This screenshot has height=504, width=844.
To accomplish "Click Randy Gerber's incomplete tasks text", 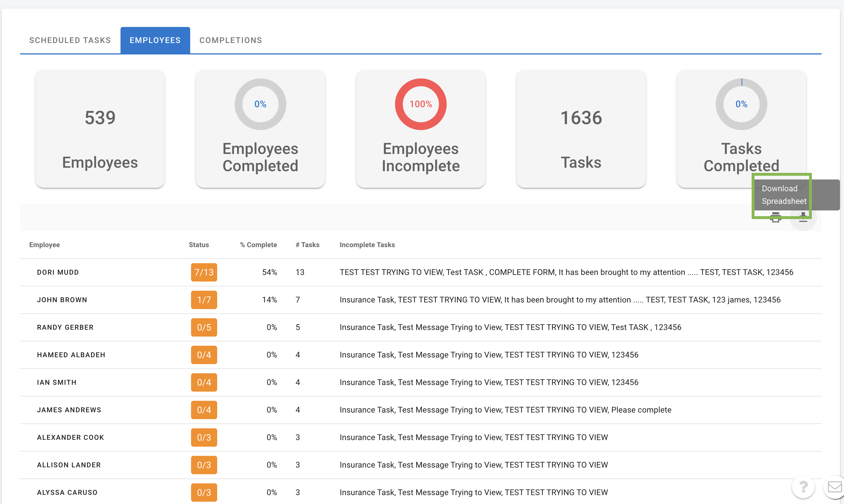I will [x=510, y=327].
